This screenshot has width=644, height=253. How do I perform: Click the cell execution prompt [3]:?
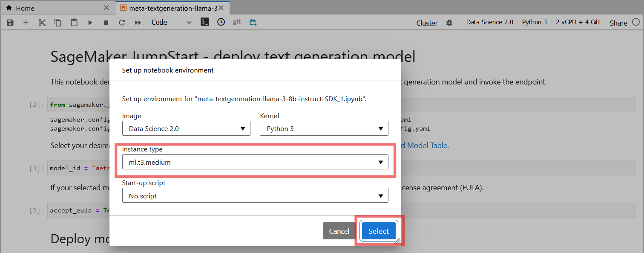(x=37, y=168)
